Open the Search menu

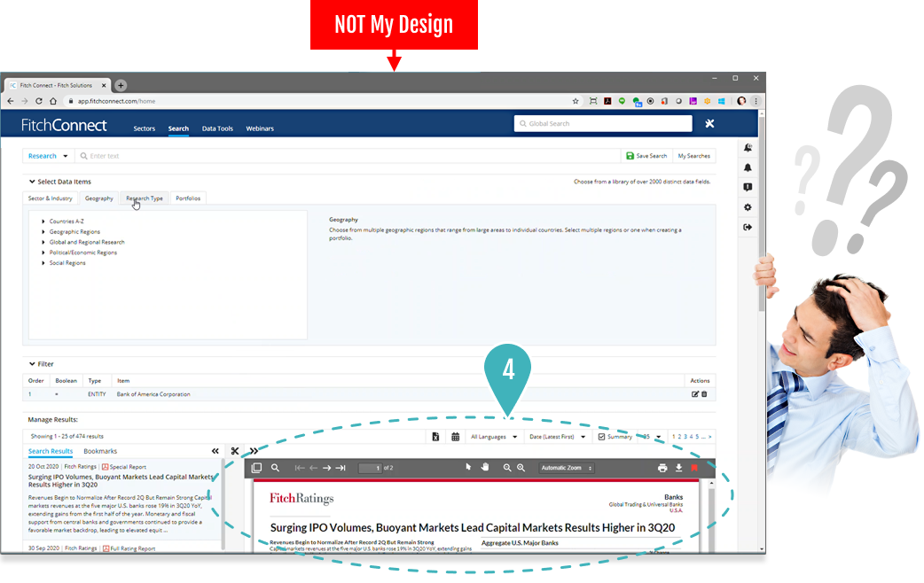(x=178, y=128)
